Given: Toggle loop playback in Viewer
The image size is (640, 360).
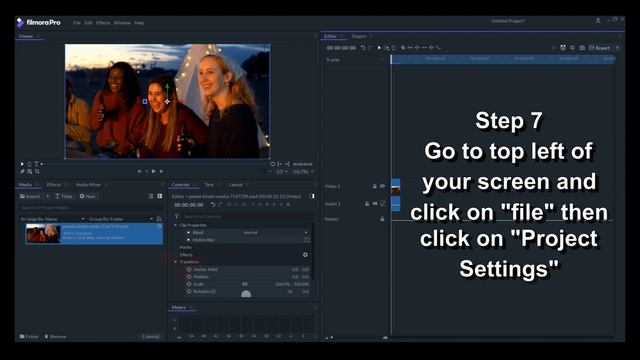Looking at the screenshot, I should pyautogui.click(x=272, y=164).
